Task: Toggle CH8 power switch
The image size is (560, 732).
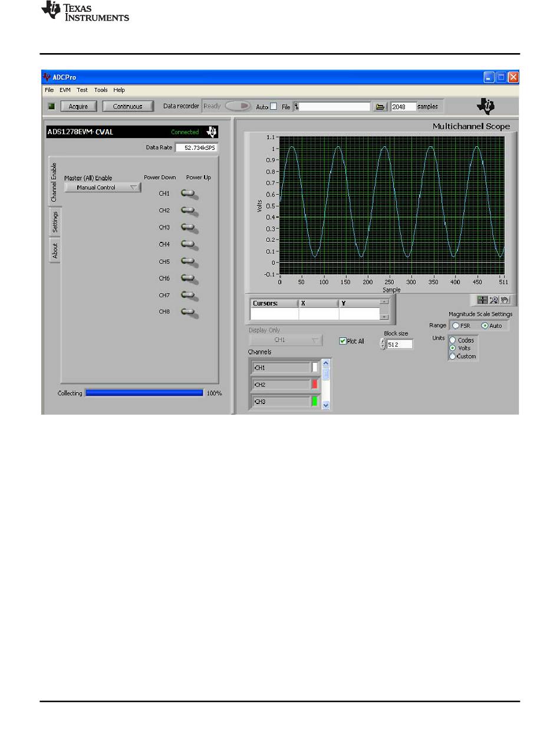Action: coord(189,311)
